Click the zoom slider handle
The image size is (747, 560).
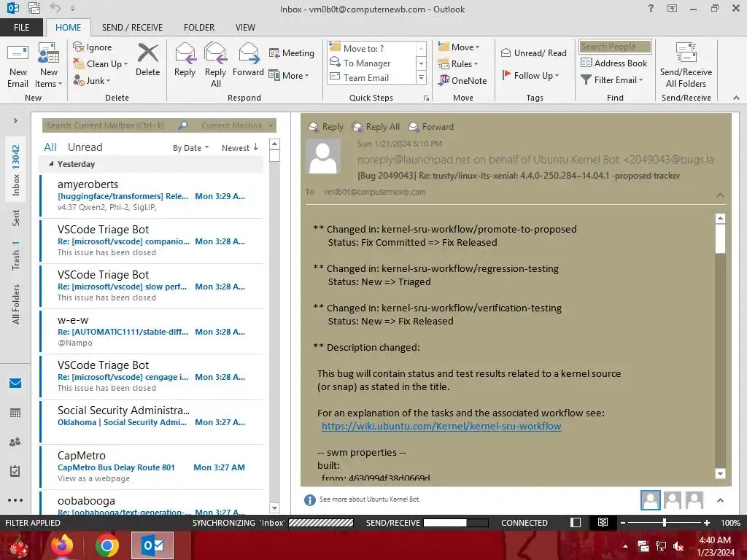[665, 523]
